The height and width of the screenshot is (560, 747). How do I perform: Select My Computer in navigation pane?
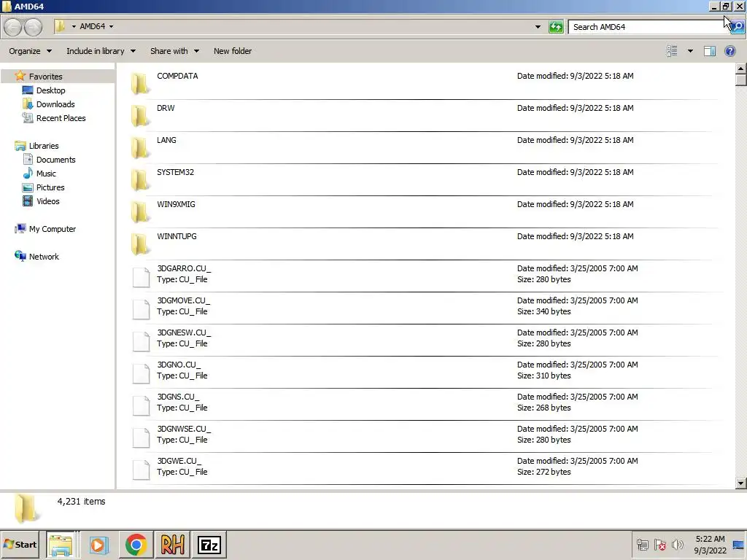pos(52,228)
